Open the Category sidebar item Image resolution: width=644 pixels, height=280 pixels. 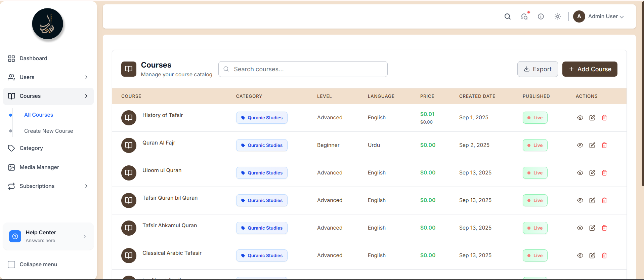pyautogui.click(x=48, y=148)
